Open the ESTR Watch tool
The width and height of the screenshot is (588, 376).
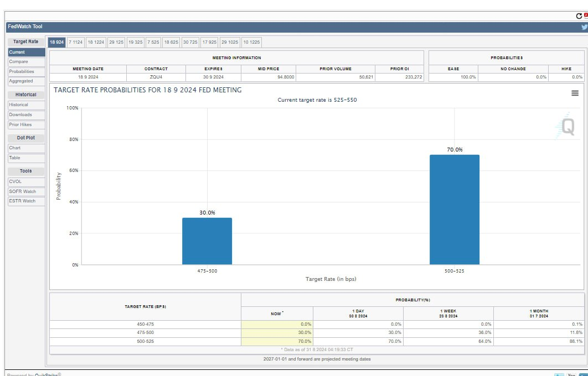tap(26, 201)
